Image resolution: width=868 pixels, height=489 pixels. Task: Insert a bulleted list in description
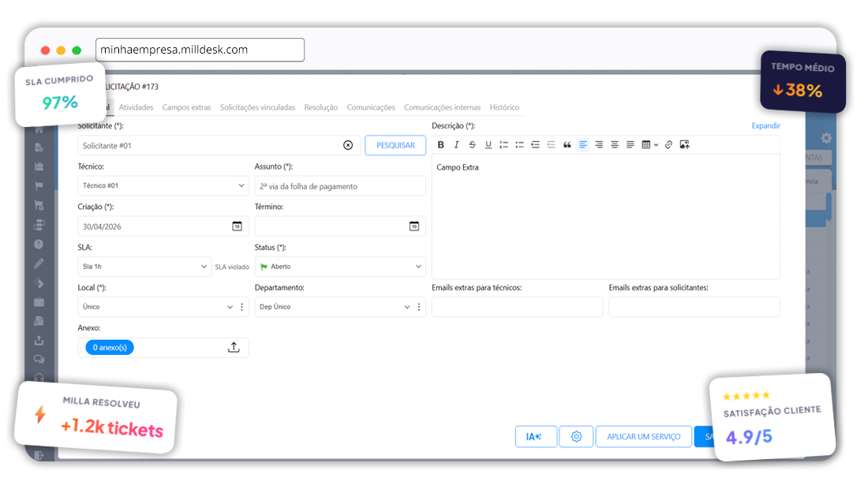(x=519, y=145)
